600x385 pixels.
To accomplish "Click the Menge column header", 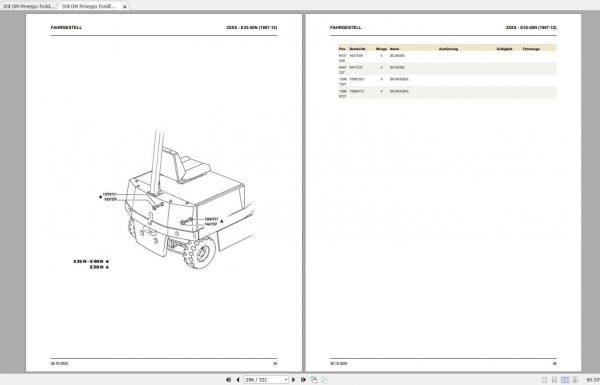I will [381, 49].
